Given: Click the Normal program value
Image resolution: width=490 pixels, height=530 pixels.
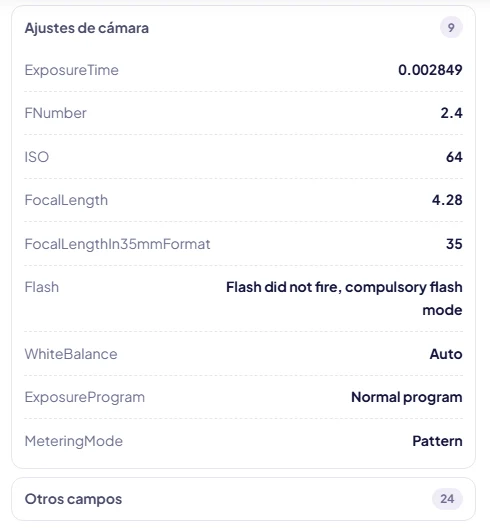Looking at the screenshot, I should tap(407, 397).
